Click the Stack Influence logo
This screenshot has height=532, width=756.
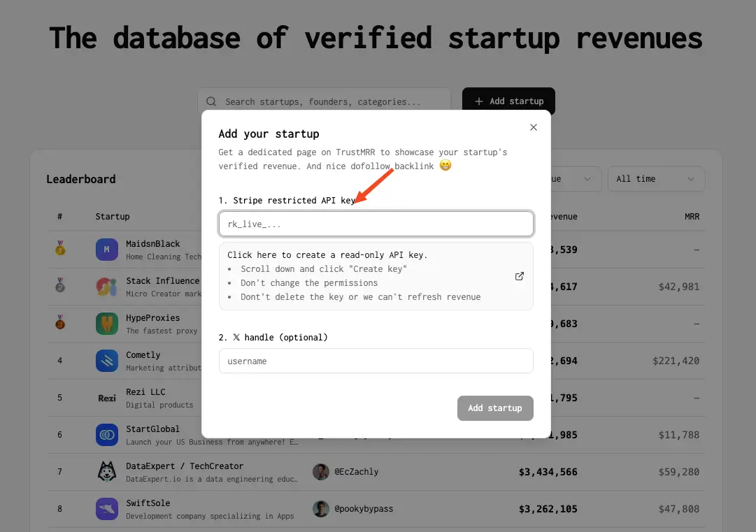(x=106, y=286)
